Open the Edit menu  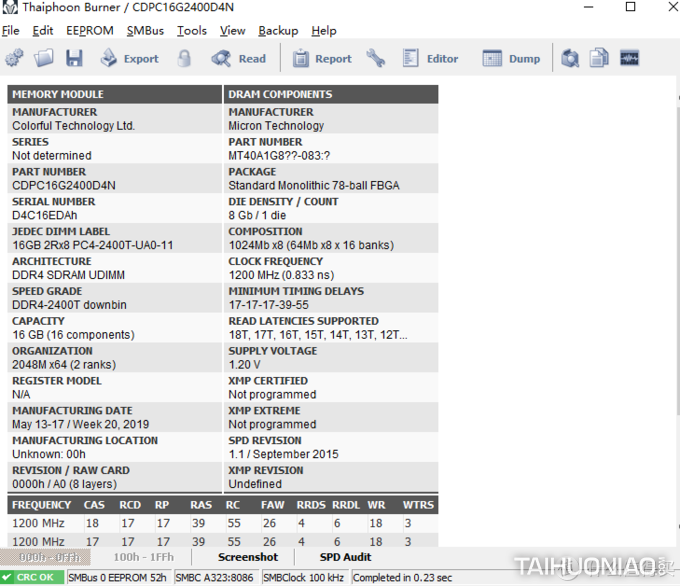click(42, 31)
